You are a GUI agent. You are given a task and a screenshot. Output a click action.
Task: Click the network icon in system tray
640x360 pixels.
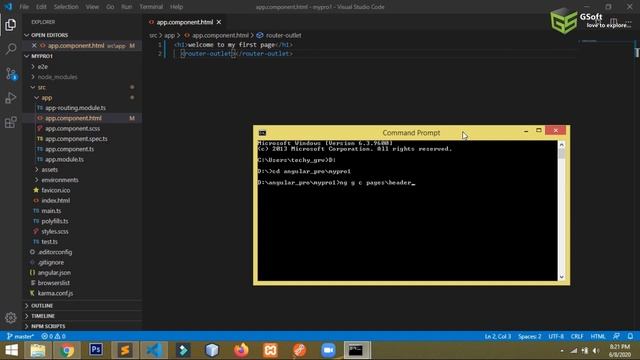574,351
